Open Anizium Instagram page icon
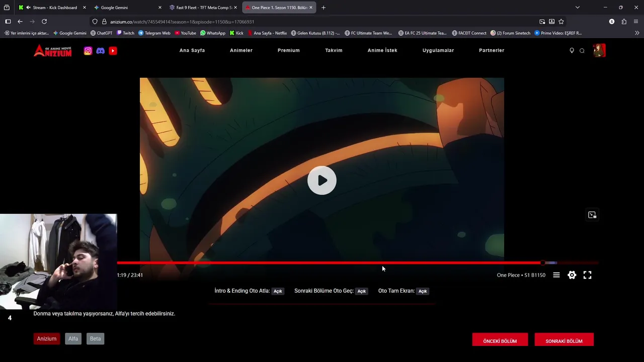644x362 pixels. [x=88, y=51]
